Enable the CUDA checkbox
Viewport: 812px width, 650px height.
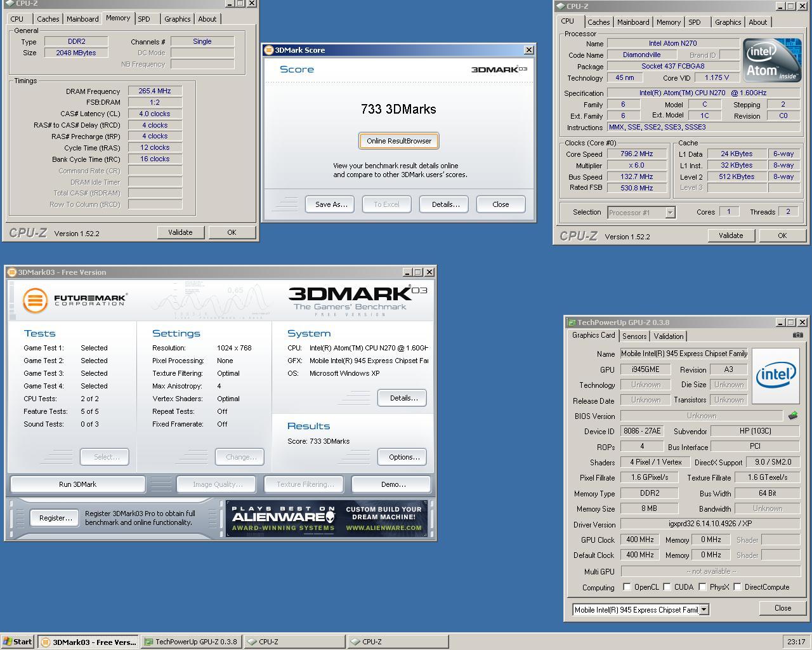point(667,587)
